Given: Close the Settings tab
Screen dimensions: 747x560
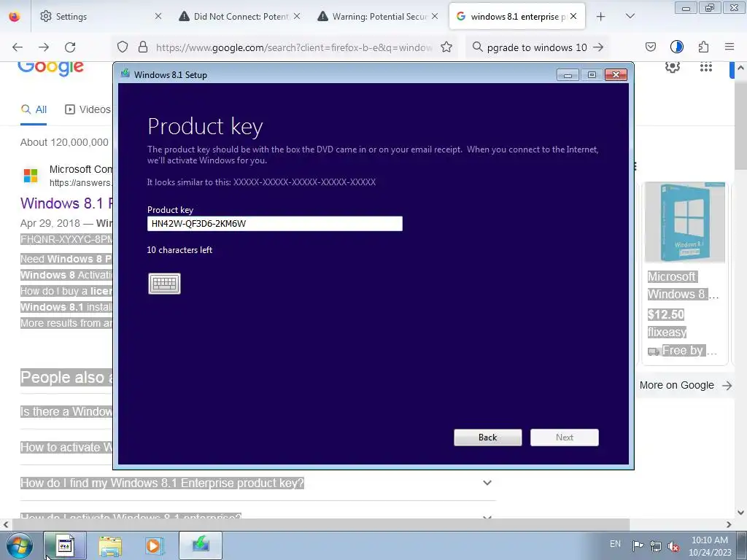Looking at the screenshot, I should coord(158,16).
